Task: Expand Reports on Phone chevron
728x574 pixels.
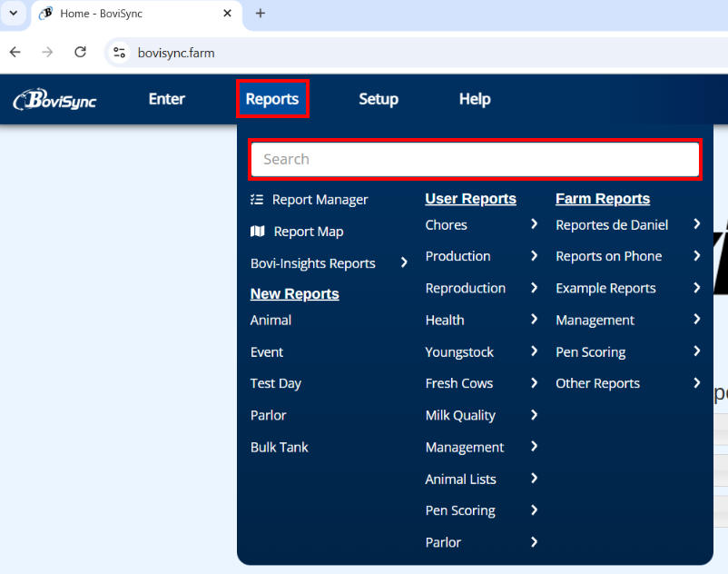Action: click(696, 256)
